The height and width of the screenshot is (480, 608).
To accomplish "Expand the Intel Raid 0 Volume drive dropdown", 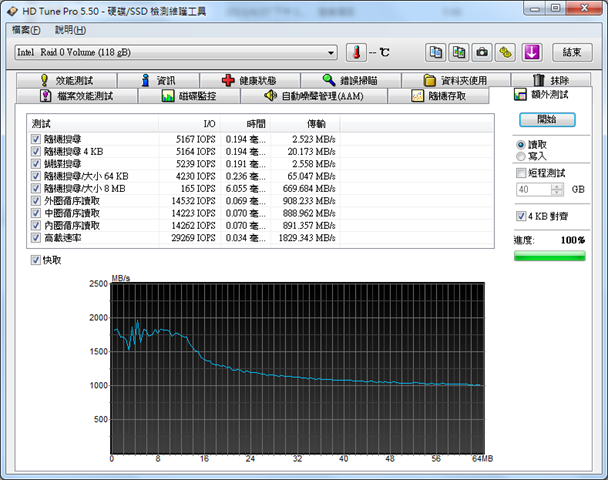I will point(331,52).
